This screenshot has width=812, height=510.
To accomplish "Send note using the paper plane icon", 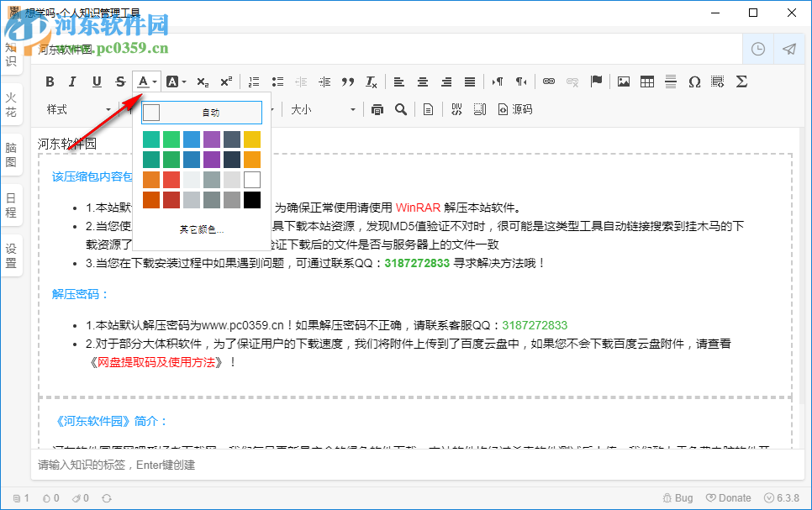I will pyautogui.click(x=788, y=49).
